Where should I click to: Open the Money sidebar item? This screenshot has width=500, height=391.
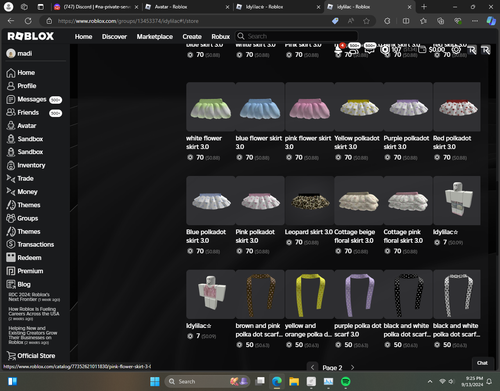[22, 192]
